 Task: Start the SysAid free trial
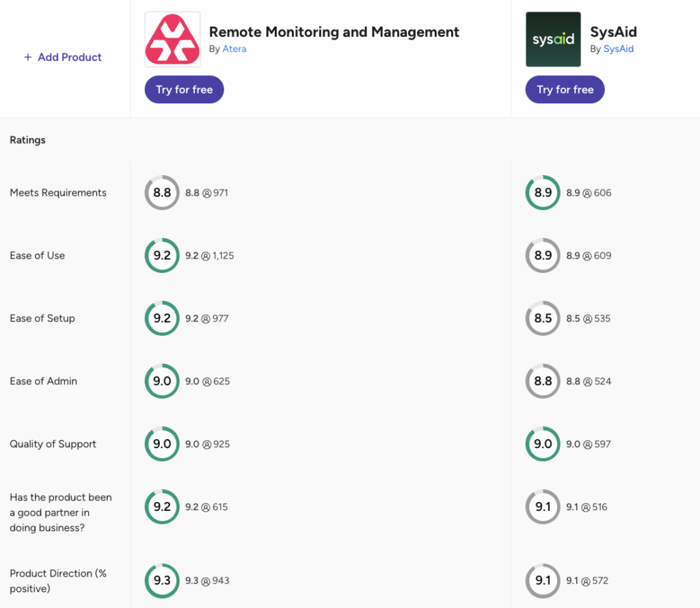click(565, 90)
